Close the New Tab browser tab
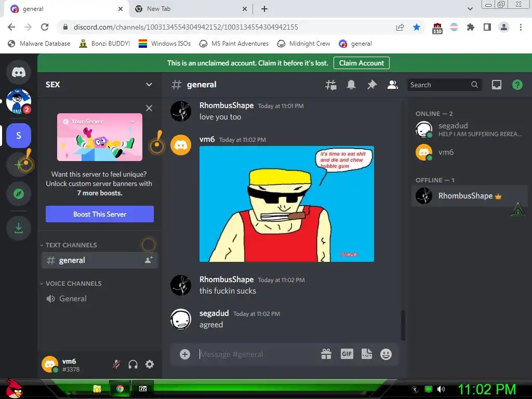Image resolution: width=532 pixels, height=399 pixels. pos(245,9)
